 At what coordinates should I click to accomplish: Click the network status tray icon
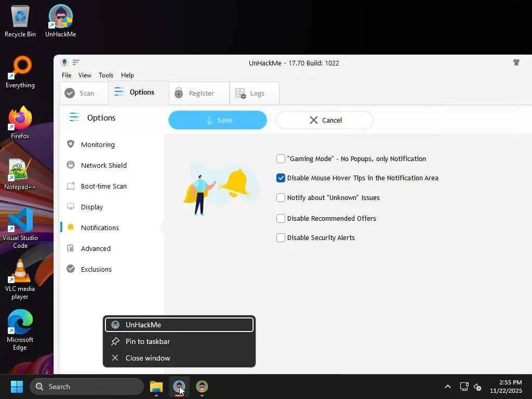coord(464,387)
